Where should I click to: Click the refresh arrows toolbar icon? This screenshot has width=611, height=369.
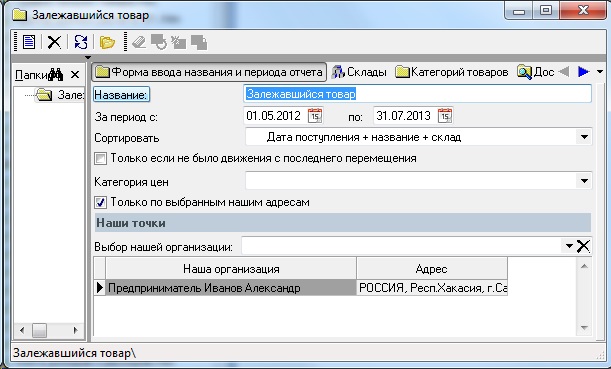click(81, 42)
